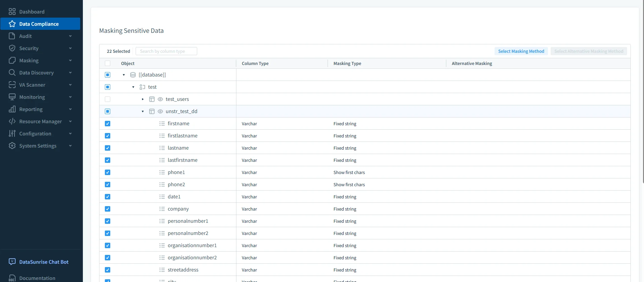Click the Resource Manager code icon
The width and height of the screenshot is (644, 282).
12,122
